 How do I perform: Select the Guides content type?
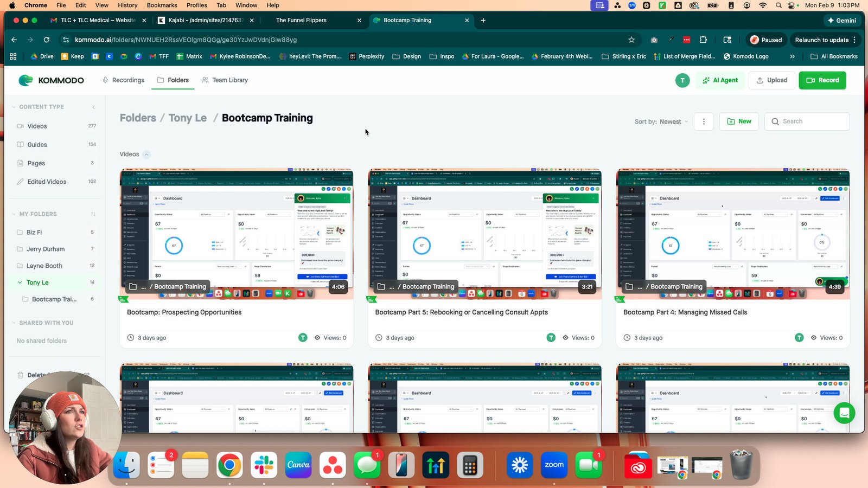[56, 145]
